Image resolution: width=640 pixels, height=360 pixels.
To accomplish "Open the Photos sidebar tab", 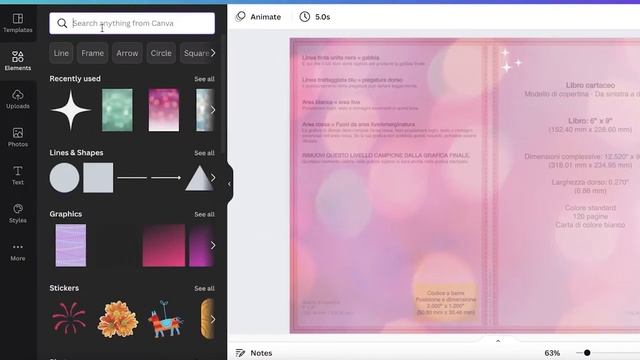I will pos(18,137).
